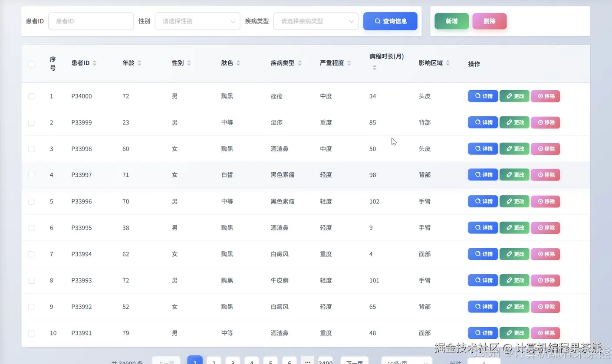
Task: Click the 移除 remove icon for patient P33992
Action: pyautogui.click(x=545, y=306)
